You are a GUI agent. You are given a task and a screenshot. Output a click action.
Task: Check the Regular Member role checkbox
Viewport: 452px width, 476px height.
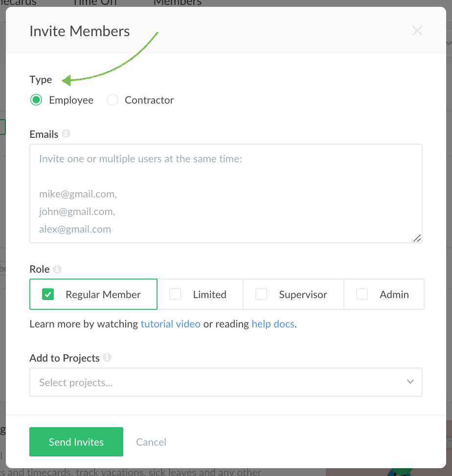click(x=48, y=294)
